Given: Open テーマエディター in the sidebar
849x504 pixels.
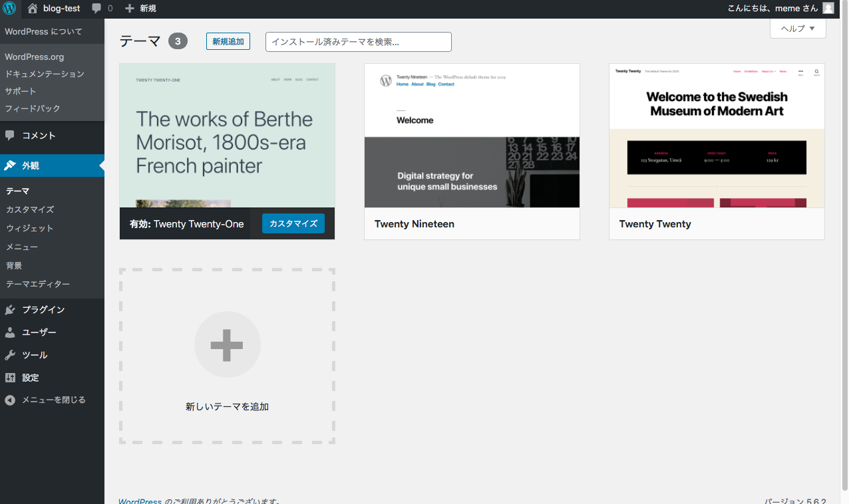Looking at the screenshot, I should pos(38,284).
